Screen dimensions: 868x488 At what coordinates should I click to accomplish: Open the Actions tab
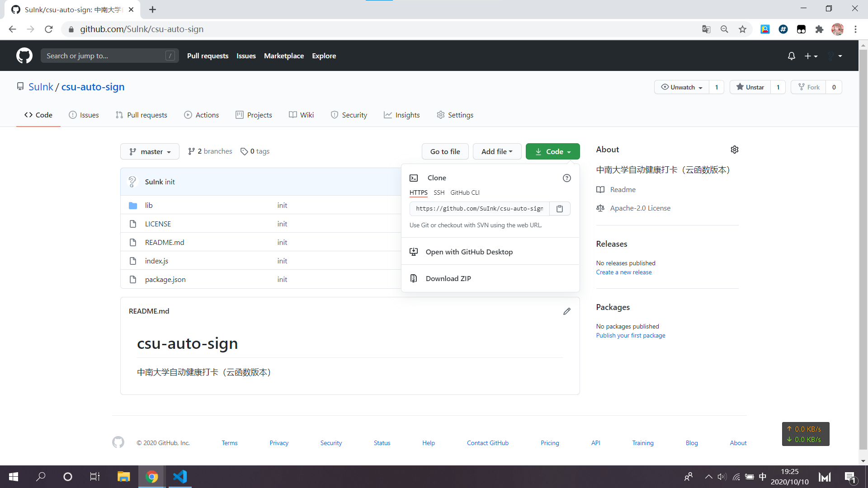[202, 115]
